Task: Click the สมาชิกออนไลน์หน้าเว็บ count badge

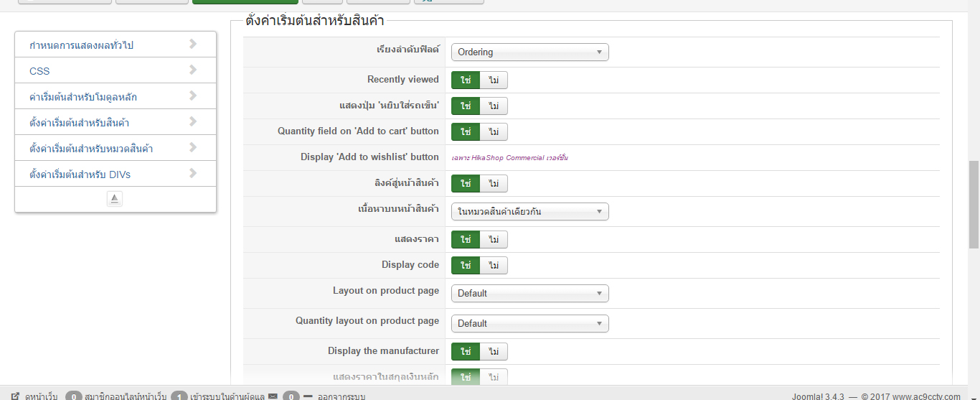Action: (73, 396)
